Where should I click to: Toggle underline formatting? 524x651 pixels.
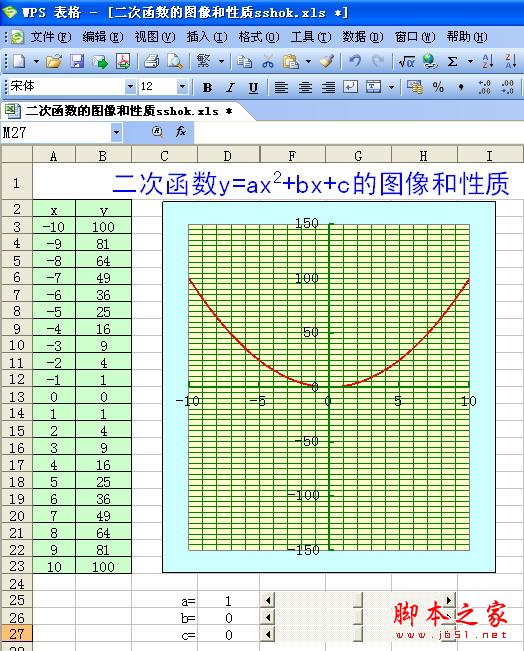(x=253, y=87)
